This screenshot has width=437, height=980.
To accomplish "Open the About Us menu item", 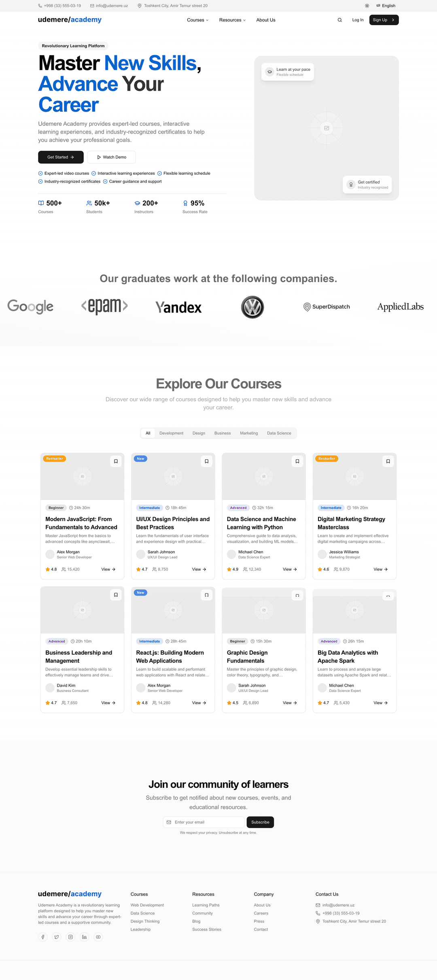I will point(266,20).
